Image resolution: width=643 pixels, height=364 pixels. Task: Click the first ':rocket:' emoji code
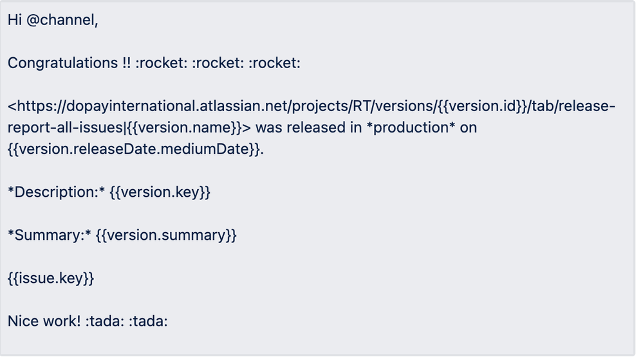click(x=162, y=63)
